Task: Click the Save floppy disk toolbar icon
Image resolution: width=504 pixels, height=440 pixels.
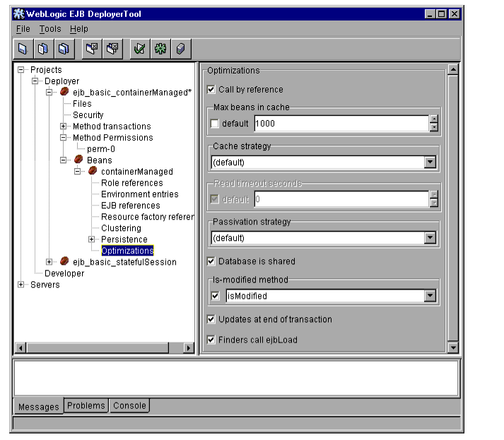Action: 23,49
